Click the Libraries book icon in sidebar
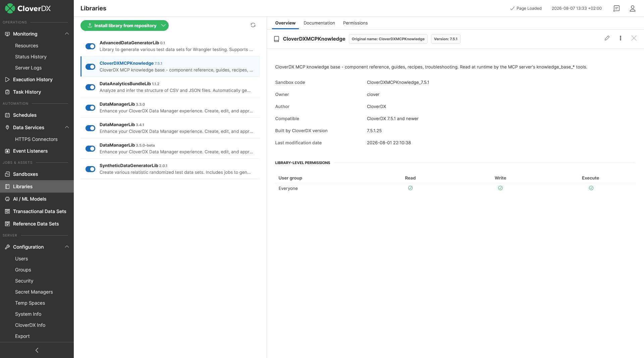644x358 pixels. tap(7, 187)
